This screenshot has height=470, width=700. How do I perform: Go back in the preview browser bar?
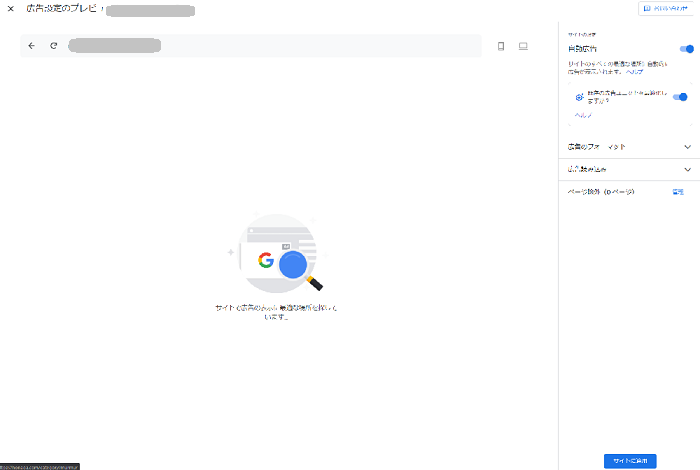pyautogui.click(x=31, y=46)
